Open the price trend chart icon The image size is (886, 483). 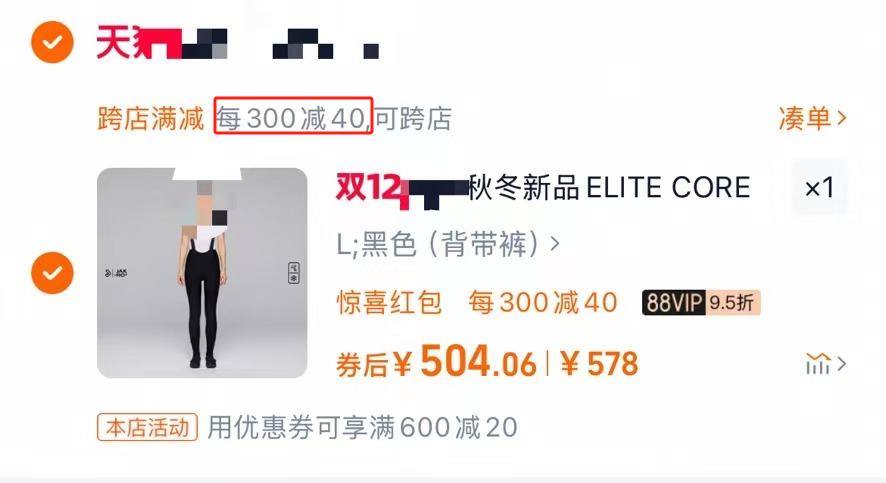pyautogui.click(x=818, y=364)
